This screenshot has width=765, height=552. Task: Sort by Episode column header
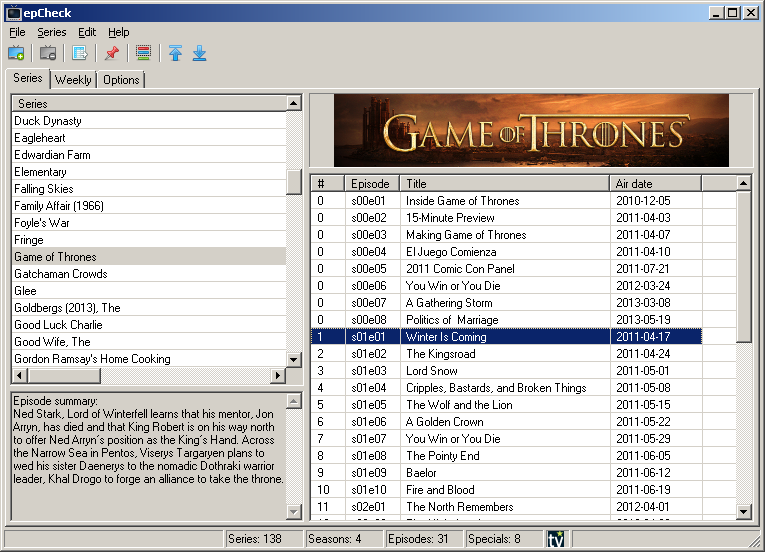372,184
